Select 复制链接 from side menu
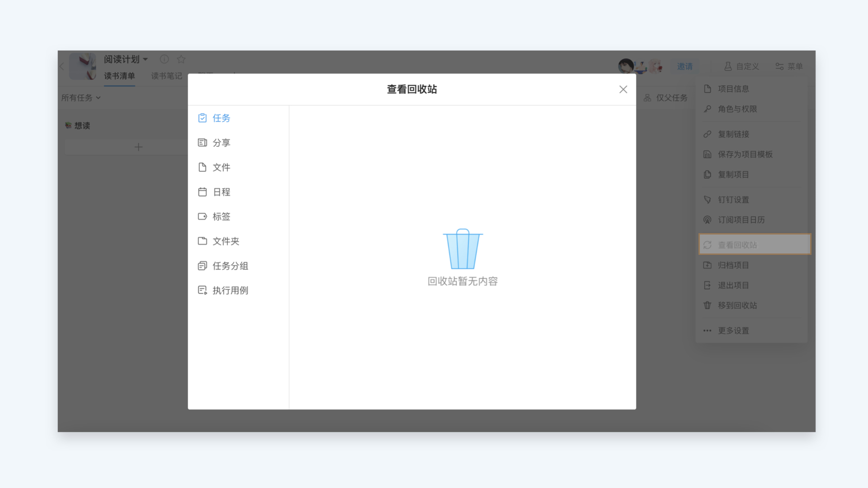 pos(733,134)
